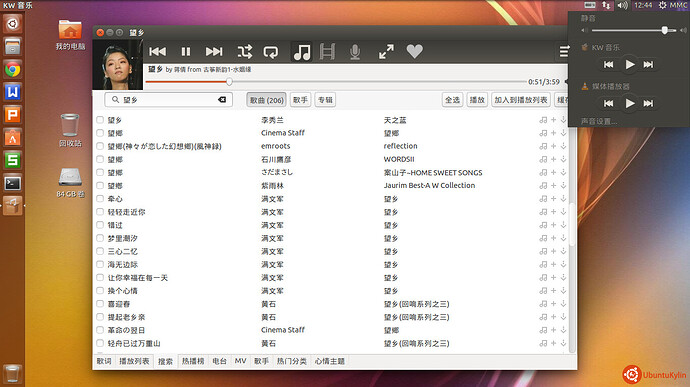
Task: Check the box for 牵心
Action: click(x=100, y=199)
